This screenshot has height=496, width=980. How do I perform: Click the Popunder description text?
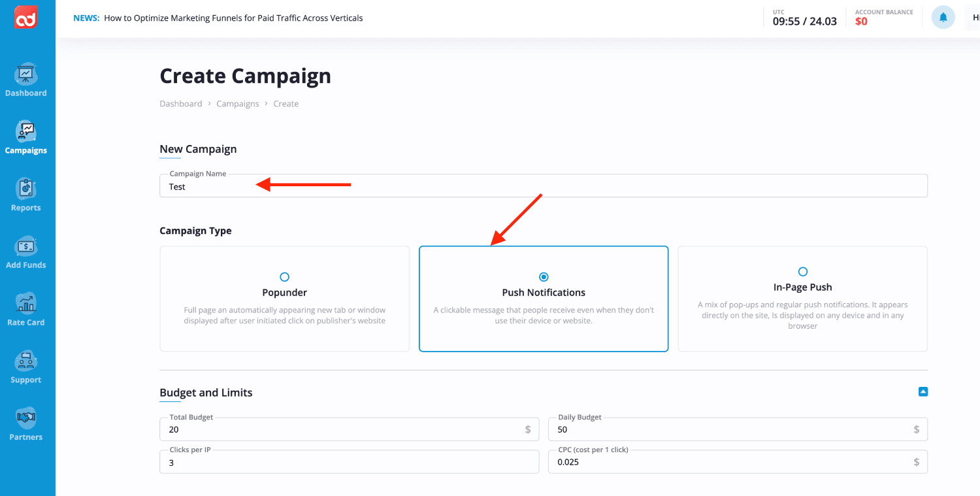pos(285,316)
